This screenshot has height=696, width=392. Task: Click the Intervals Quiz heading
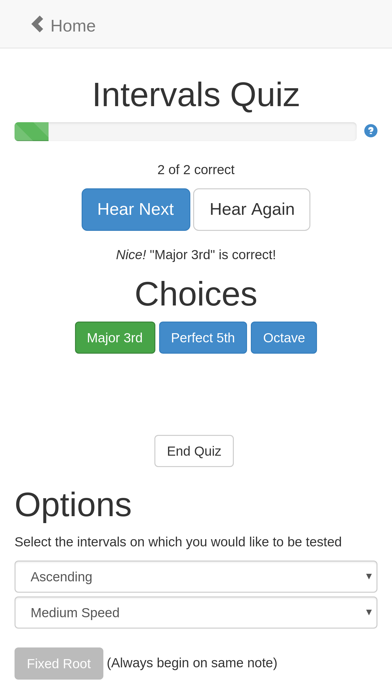click(196, 95)
